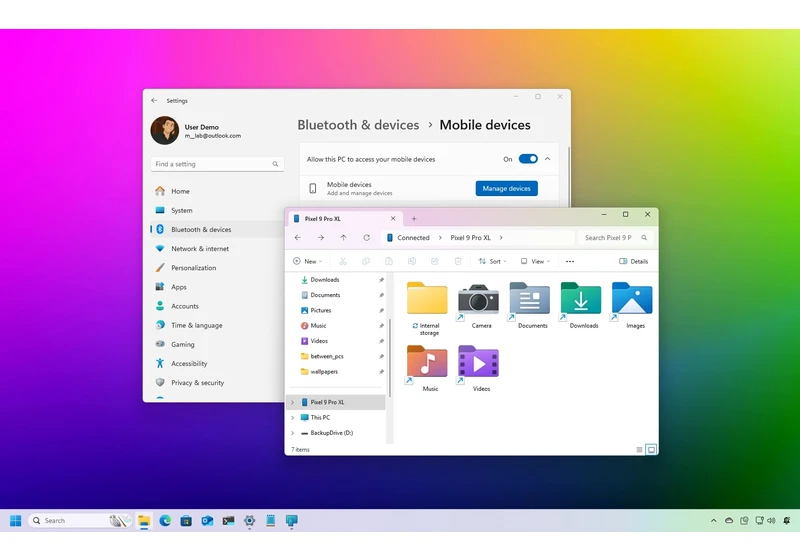Unpin Documents from Quick access
The width and height of the screenshot is (800, 560).
tap(381, 295)
